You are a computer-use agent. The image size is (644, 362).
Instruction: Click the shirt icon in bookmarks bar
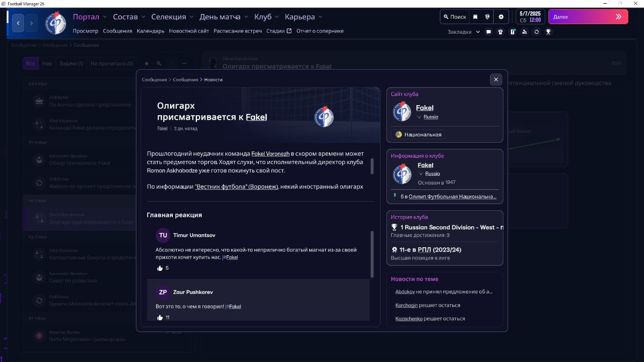pyautogui.click(x=500, y=32)
